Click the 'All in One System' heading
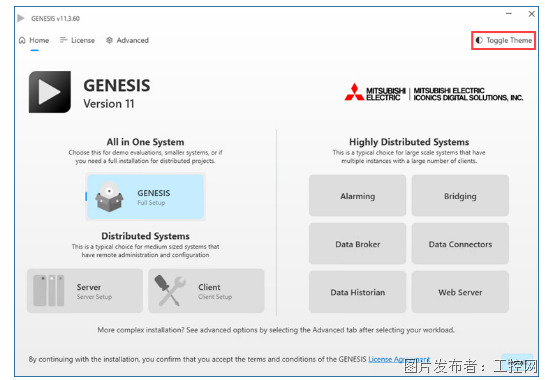The width and height of the screenshot is (545, 380). pyautogui.click(x=145, y=142)
